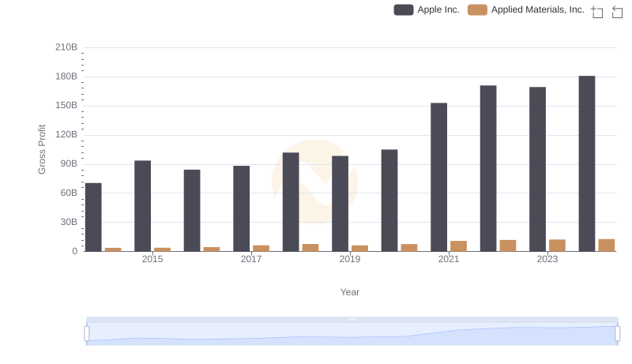Click Applied Materials' 2021 orange bar
632x364 pixels.
pyautogui.click(x=459, y=246)
